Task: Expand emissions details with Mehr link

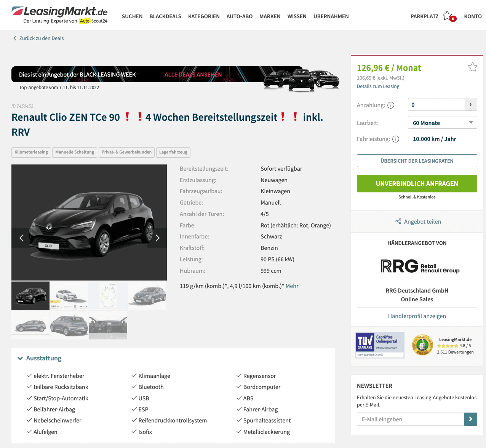Action: (x=292, y=286)
